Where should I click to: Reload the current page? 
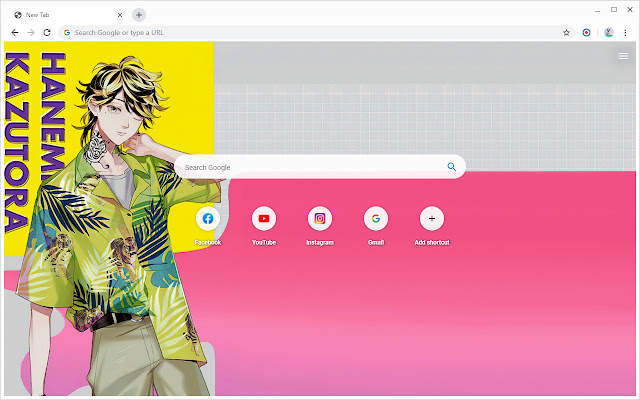[47, 33]
